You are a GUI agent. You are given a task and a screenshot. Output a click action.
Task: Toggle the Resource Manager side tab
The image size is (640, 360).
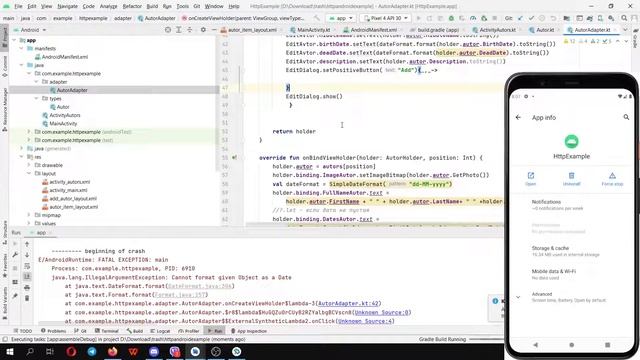[x=5, y=109]
